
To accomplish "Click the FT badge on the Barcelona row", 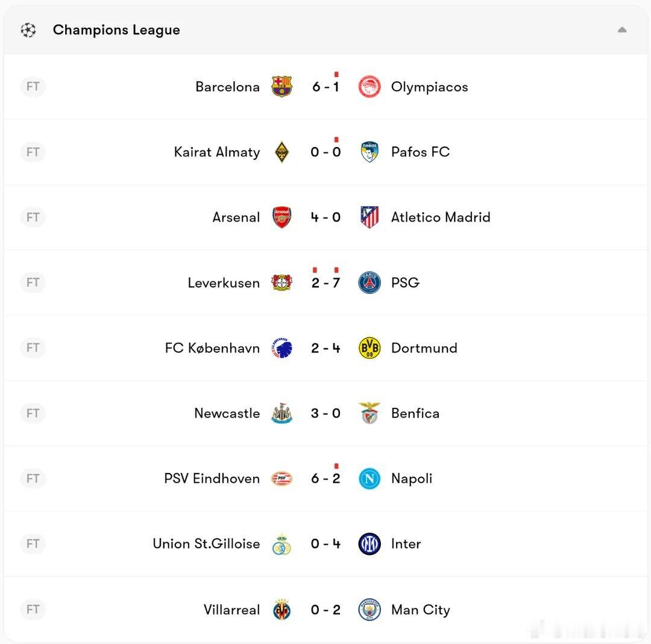I will (x=33, y=87).
